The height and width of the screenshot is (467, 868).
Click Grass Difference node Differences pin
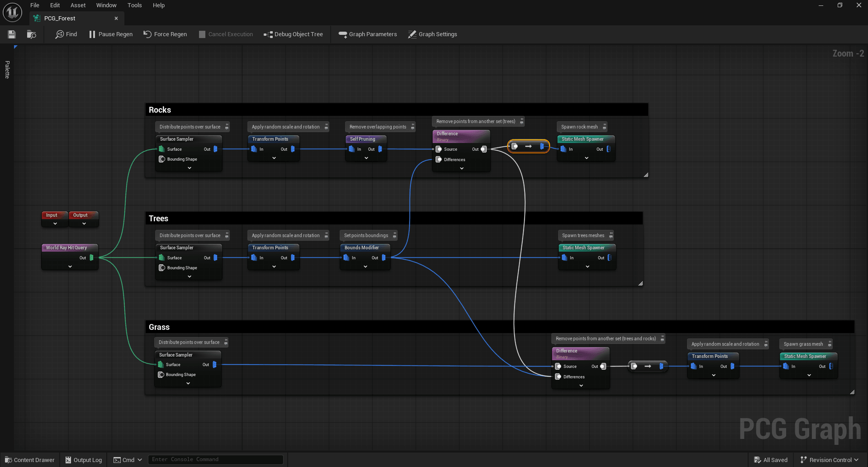(558, 376)
